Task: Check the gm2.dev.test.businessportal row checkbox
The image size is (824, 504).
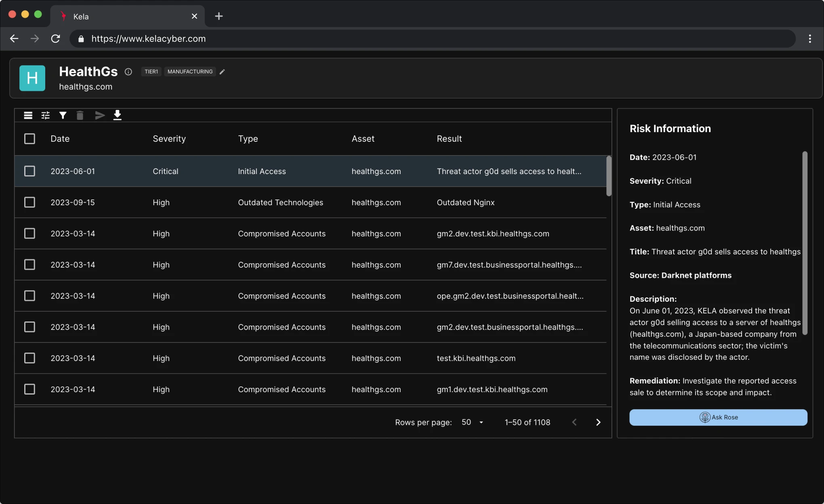Action: [29, 327]
